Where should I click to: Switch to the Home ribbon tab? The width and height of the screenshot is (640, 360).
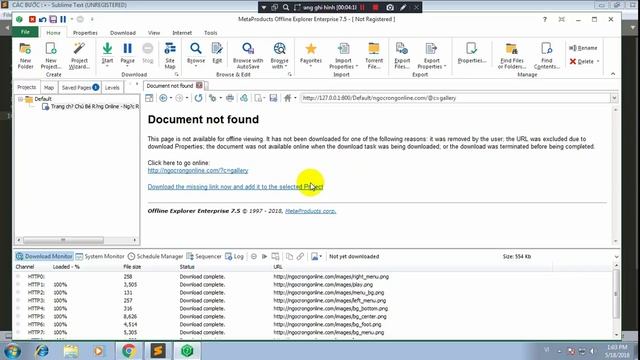tap(53, 33)
